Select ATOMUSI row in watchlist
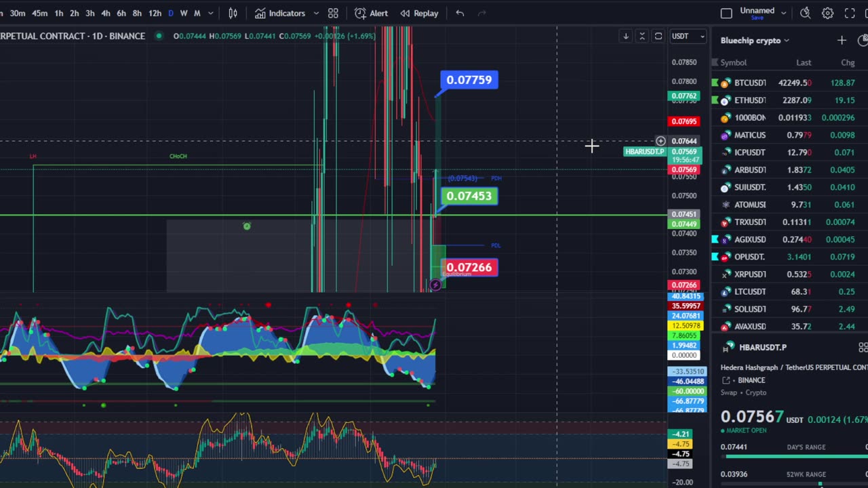Screen dimensions: 868x488 click(x=789, y=205)
